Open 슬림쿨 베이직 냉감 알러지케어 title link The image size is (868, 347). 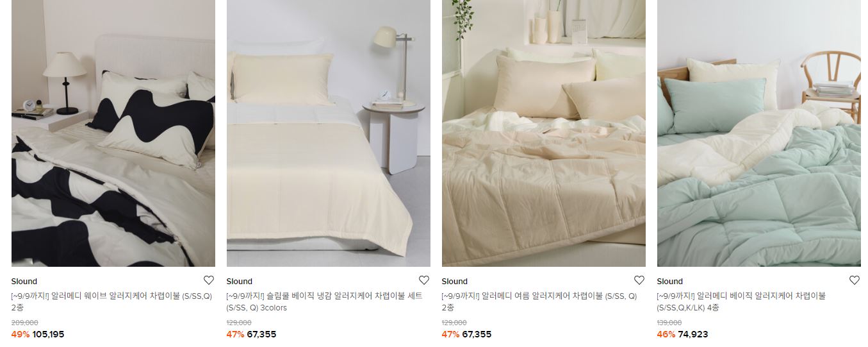tap(325, 301)
